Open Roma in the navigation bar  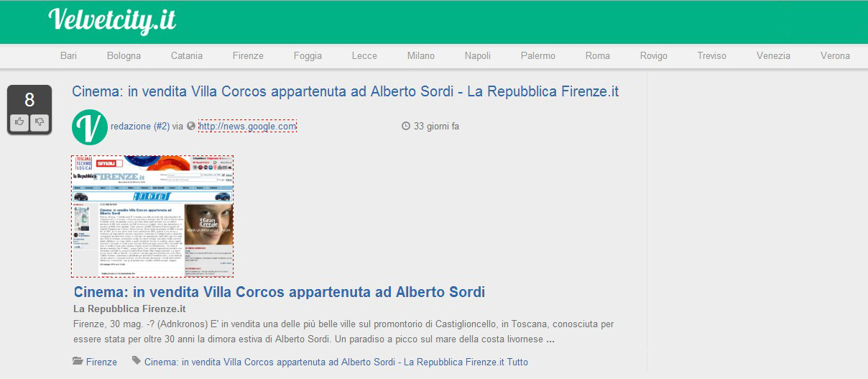tap(598, 55)
